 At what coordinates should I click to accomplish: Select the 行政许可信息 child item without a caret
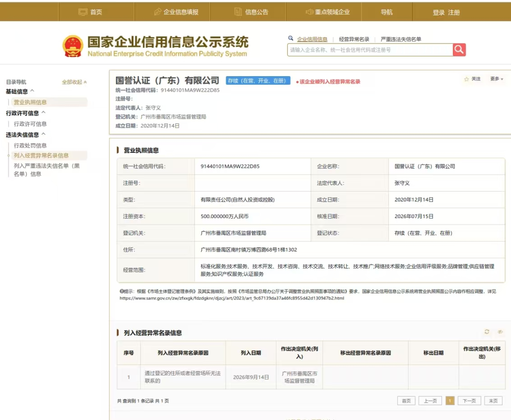point(30,124)
